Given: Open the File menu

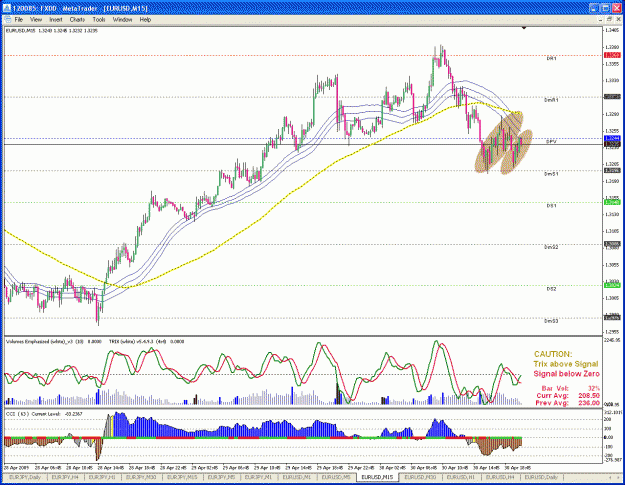Looking at the screenshot, I should click(19, 20).
